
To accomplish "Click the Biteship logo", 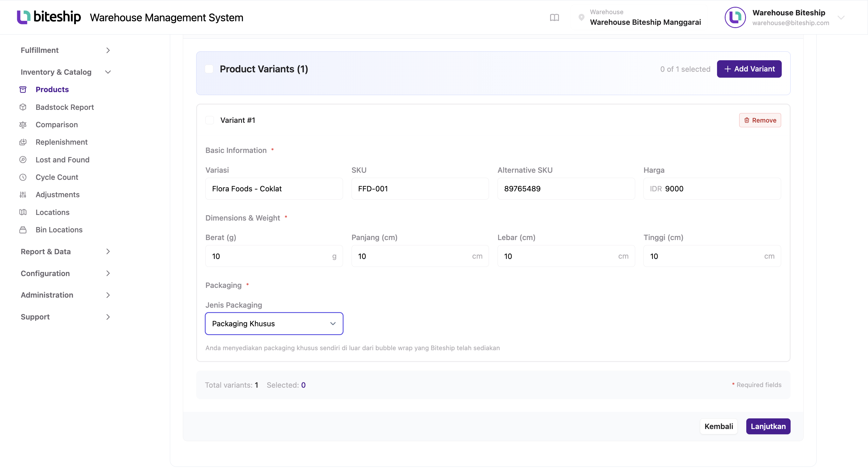I will point(49,17).
